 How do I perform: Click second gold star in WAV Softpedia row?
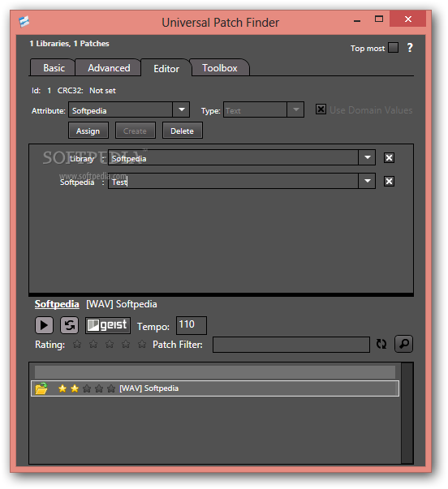point(75,388)
